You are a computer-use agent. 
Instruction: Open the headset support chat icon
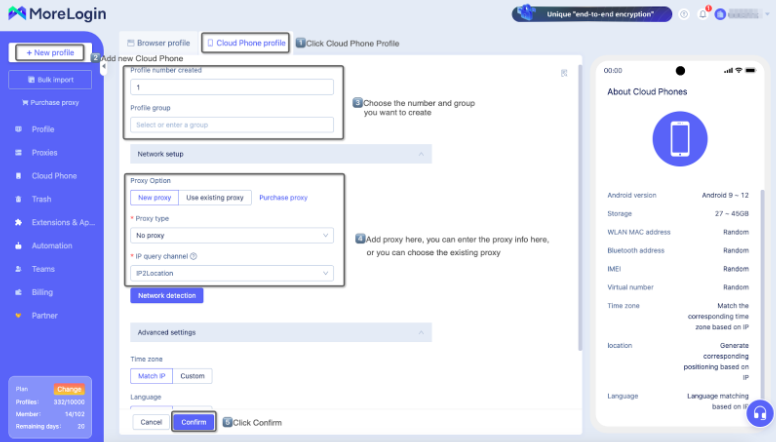coord(760,413)
